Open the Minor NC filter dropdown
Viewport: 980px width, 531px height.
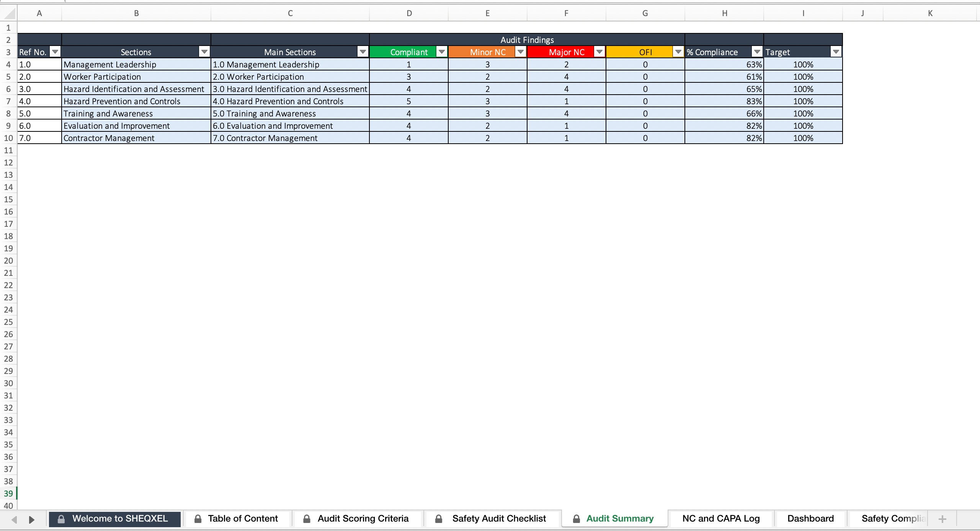520,52
